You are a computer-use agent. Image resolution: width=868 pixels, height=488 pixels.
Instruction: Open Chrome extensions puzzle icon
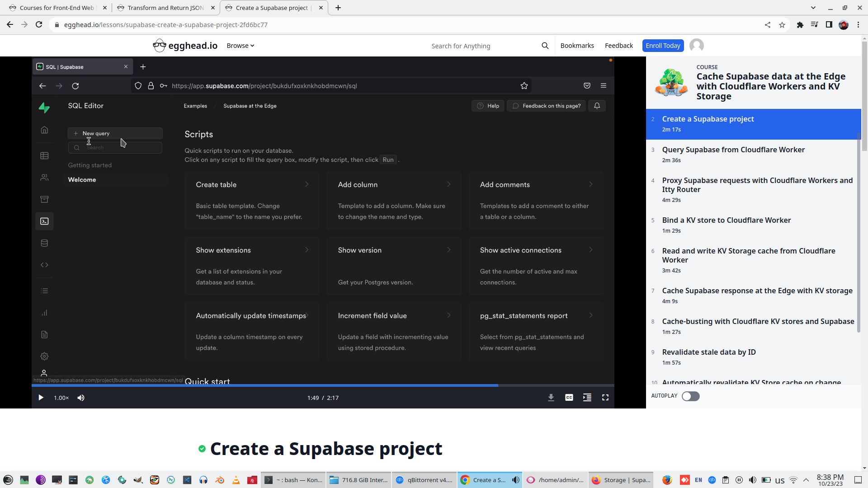click(x=800, y=25)
